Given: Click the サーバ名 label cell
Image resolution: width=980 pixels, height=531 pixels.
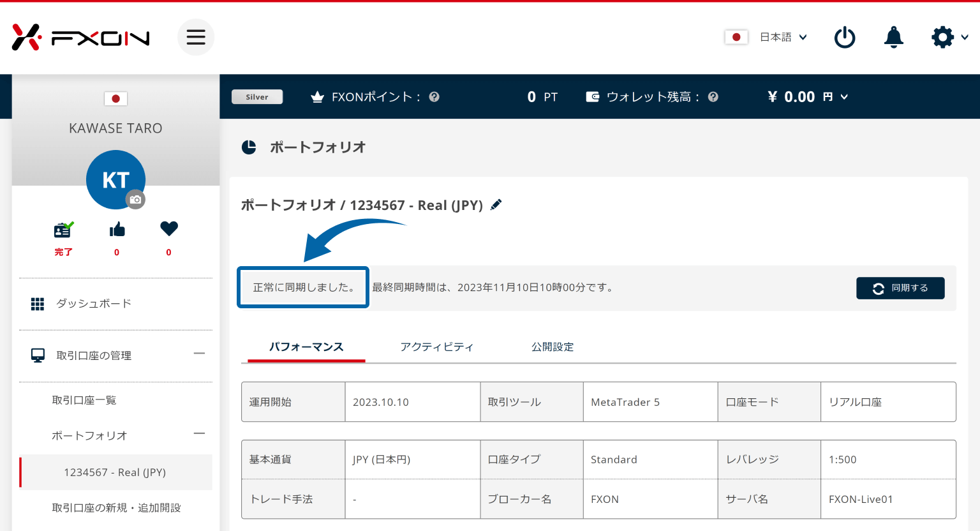Looking at the screenshot, I should pyautogui.click(x=769, y=499).
